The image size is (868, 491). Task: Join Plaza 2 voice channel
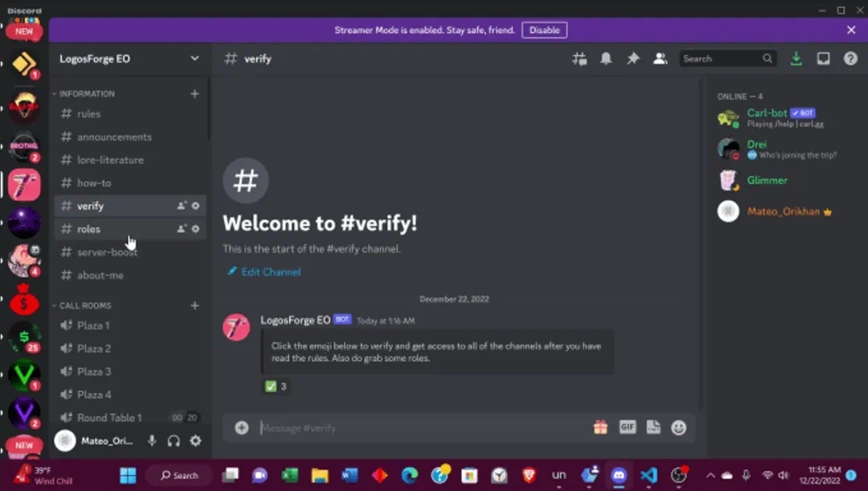130,349
